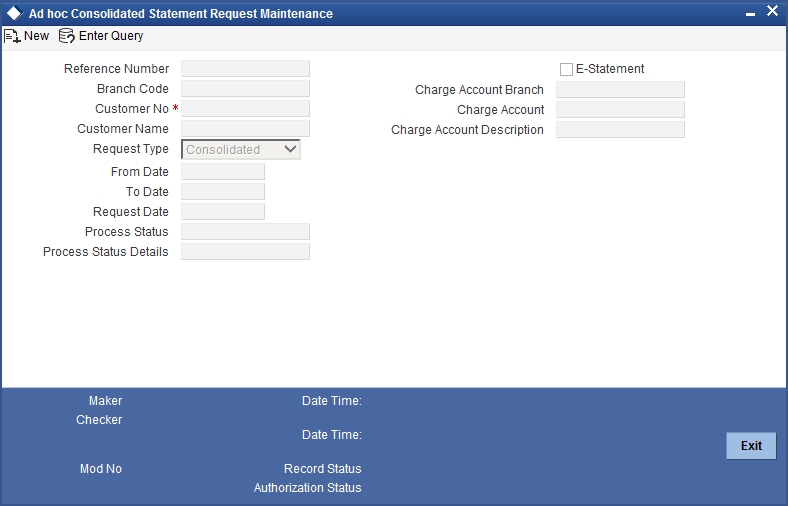Image resolution: width=788 pixels, height=506 pixels.
Task: Click the E-Statement label text
Action: click(610, 69)
